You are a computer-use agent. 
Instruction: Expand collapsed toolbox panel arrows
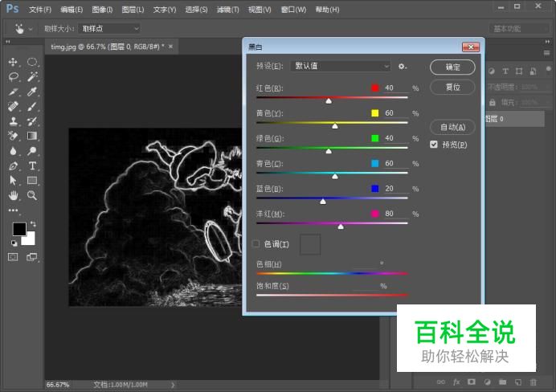tap(8, 42)
